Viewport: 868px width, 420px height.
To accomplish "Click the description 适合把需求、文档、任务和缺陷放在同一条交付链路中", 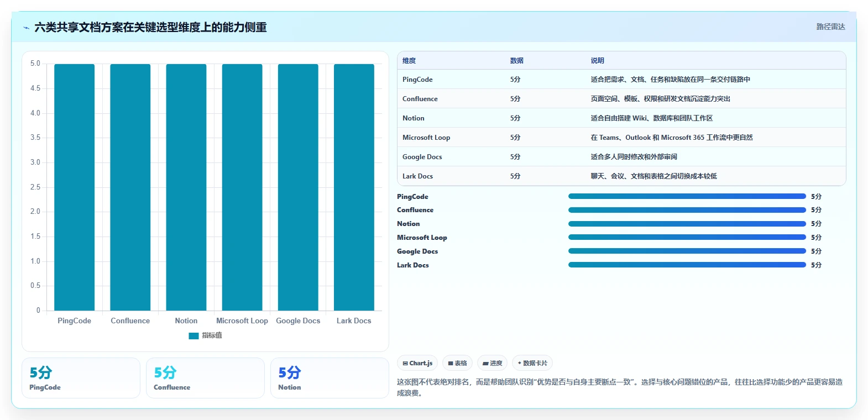I will [670, 80].
